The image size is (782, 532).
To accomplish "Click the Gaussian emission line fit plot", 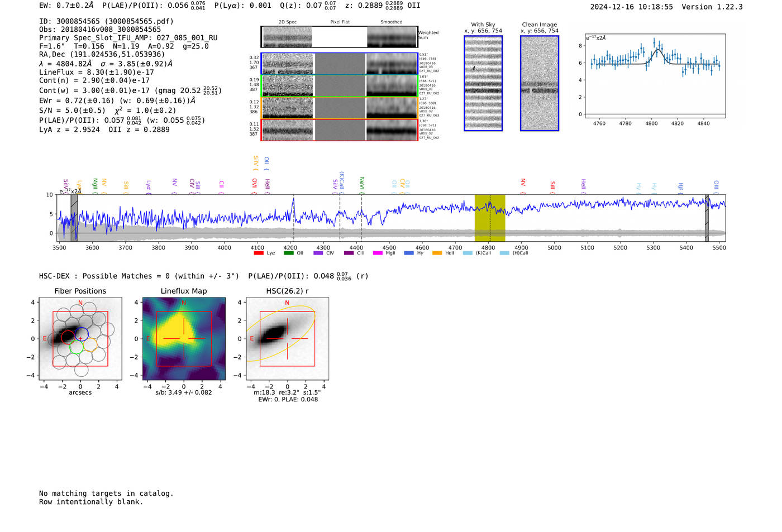I will click(655, 76).
